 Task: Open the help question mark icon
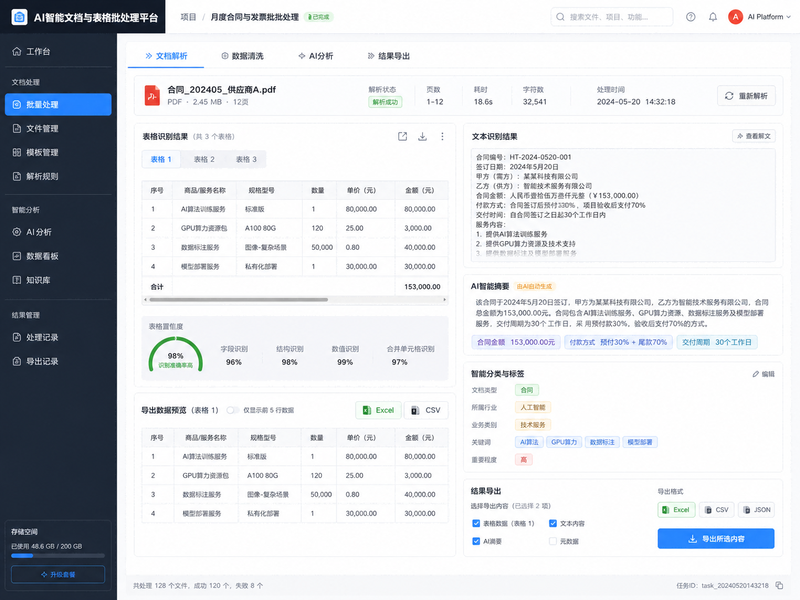click(690, 17)
